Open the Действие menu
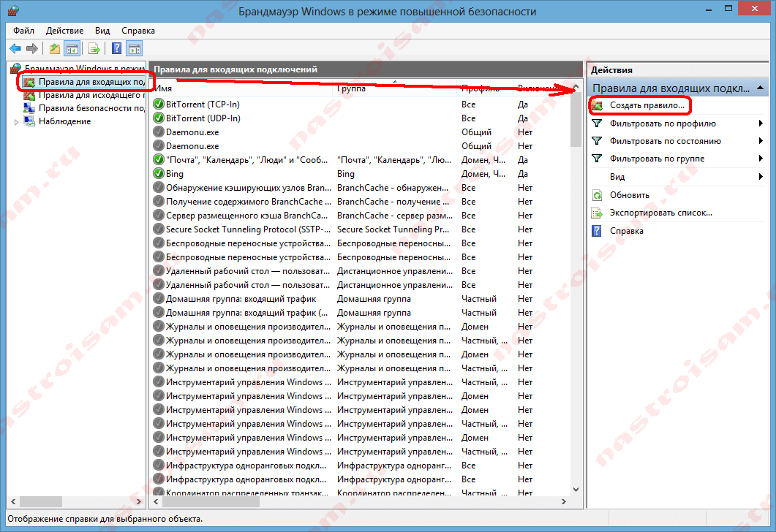 tap(64, 31)
